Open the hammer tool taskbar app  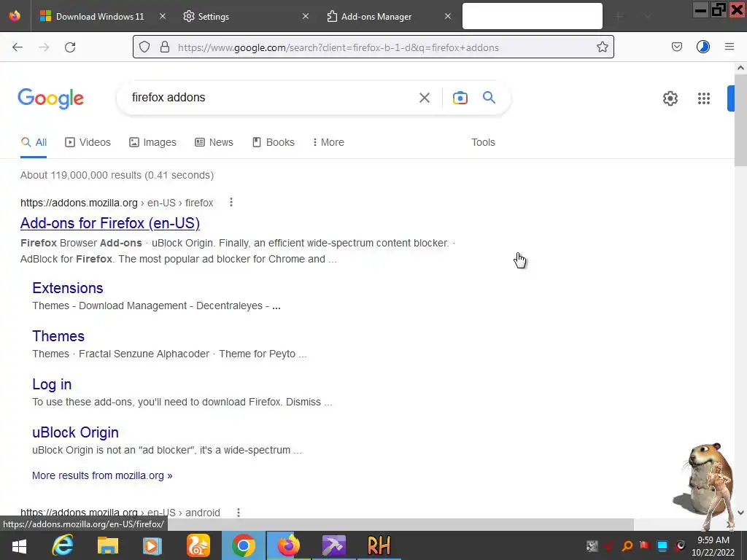pyautogui.click(x=334, y=545)
